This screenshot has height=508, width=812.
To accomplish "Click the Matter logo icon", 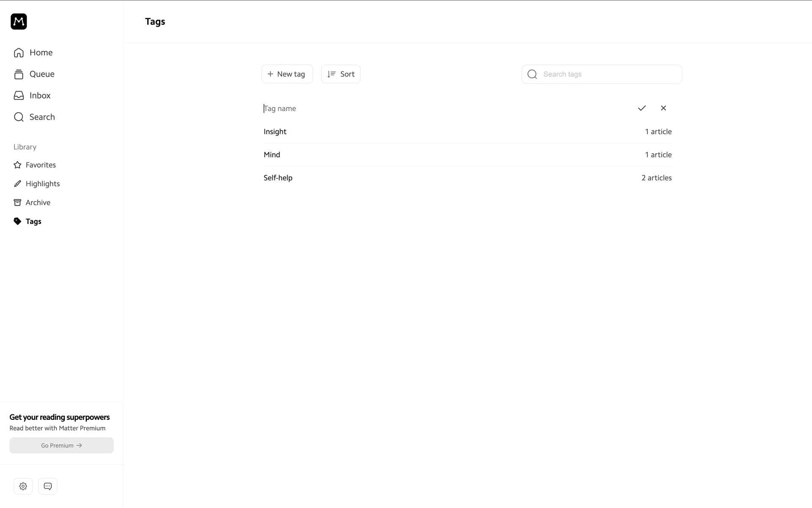I will [x=19, y=22].
